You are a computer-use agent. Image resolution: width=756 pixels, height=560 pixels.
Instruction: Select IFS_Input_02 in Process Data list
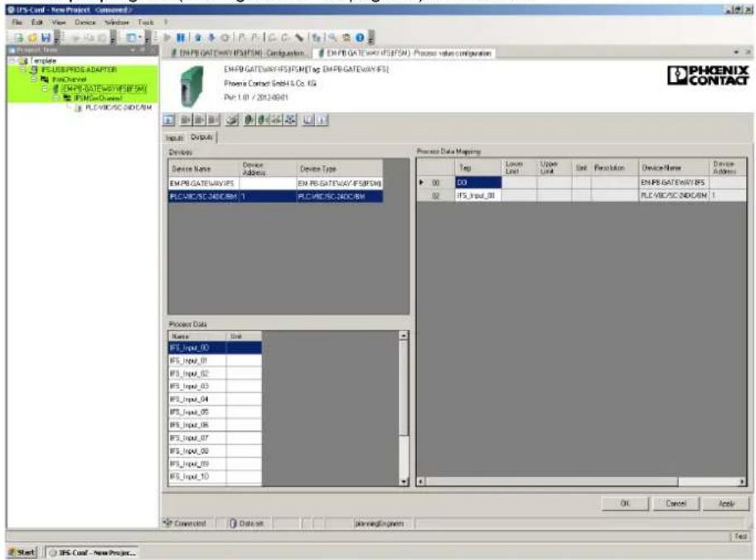(215, 374)
